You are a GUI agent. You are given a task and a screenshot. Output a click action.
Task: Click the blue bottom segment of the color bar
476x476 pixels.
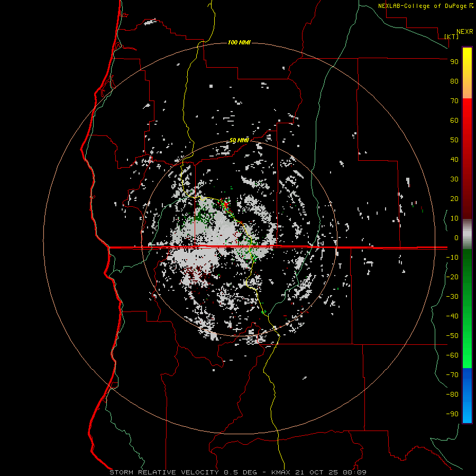click(x=467, y=395)
